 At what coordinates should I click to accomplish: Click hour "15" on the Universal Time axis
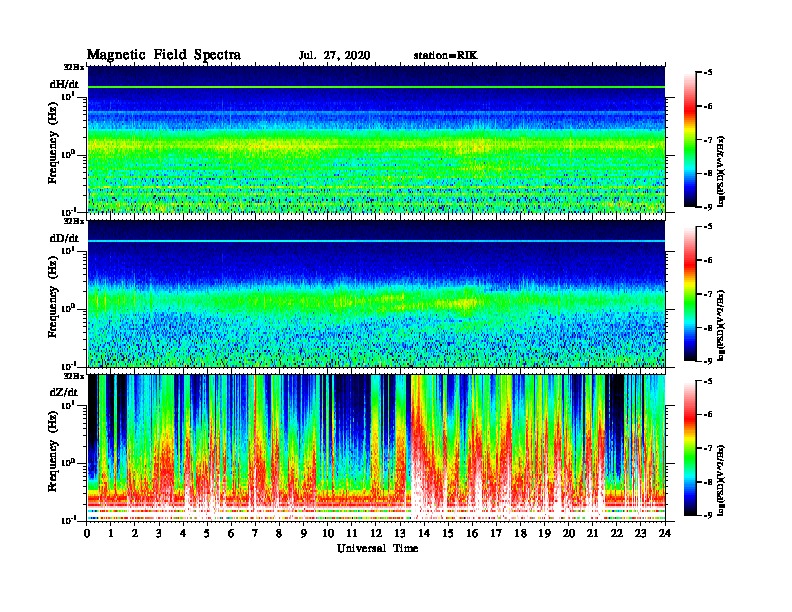pos(448,534)
